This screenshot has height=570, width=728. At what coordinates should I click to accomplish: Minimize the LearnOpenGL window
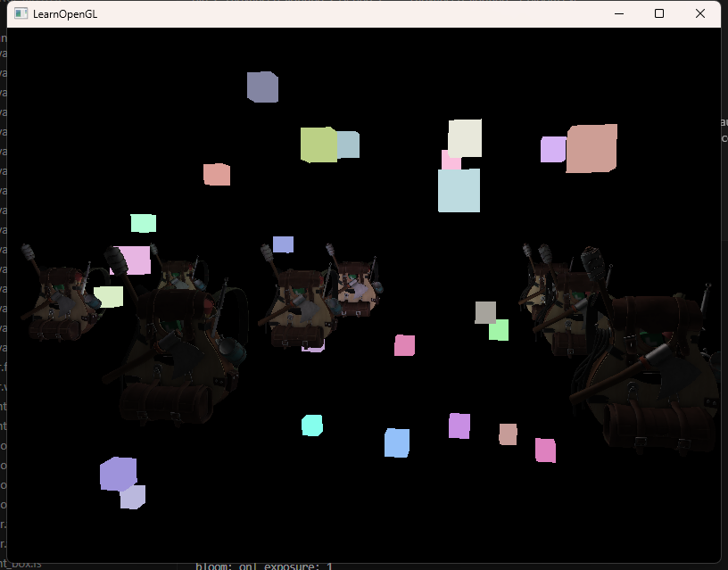[x=619, y=13]
